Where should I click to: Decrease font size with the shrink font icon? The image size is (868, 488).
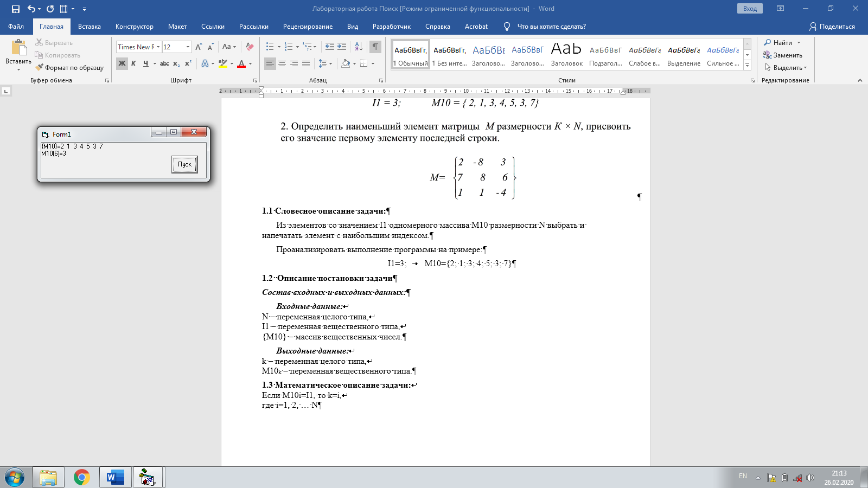210,47
